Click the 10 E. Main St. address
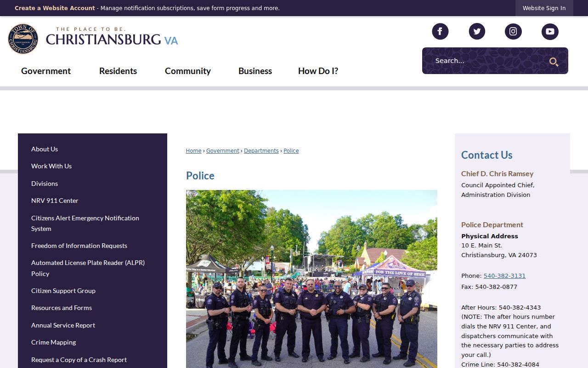The image size is (588, 368). pyautogui.click(x=482, y=246)
